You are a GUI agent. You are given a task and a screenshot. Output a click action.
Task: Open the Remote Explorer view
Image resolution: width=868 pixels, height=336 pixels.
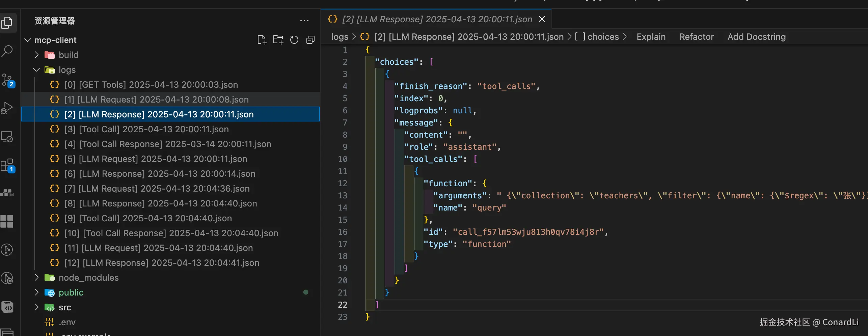click(x=7, y=137)
